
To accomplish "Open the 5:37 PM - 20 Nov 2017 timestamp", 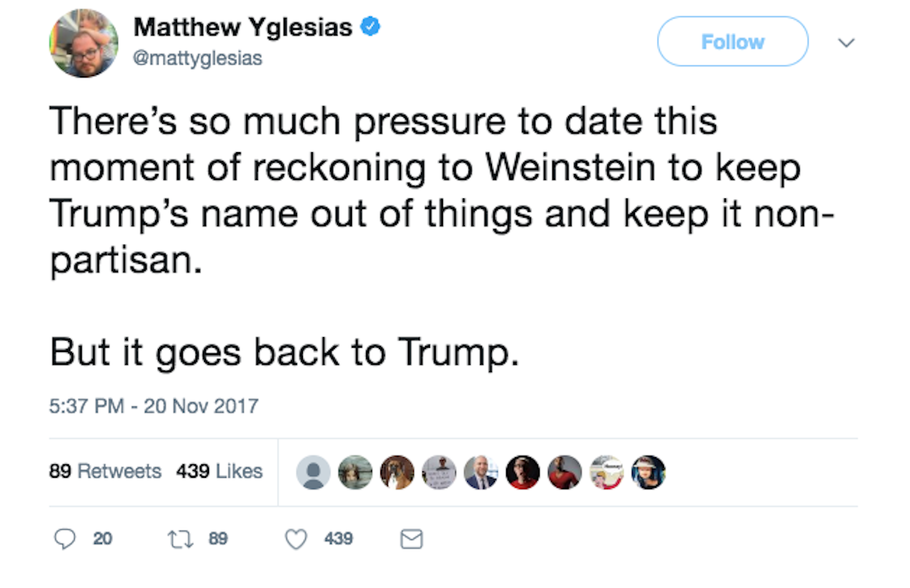I will coord(154,406).
